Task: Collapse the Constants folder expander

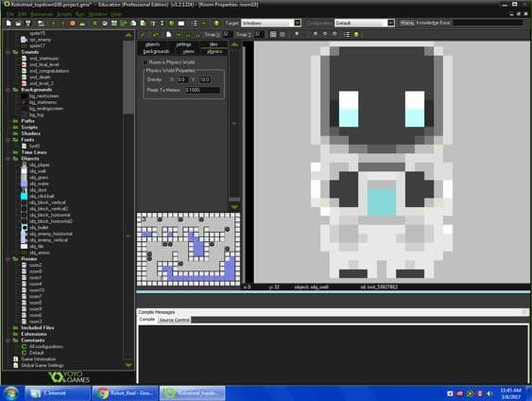Action: tap(8, 340)
